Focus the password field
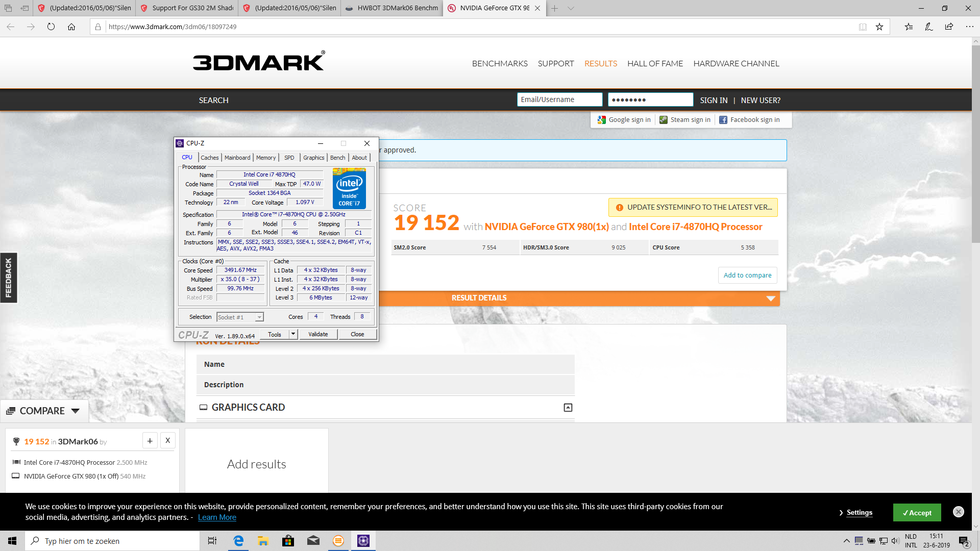 pyautogui.click(x=650, y=99)
